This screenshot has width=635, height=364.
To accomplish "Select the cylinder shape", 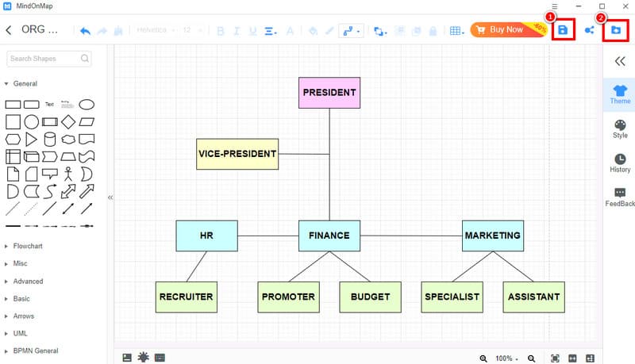I will [50, 139].
